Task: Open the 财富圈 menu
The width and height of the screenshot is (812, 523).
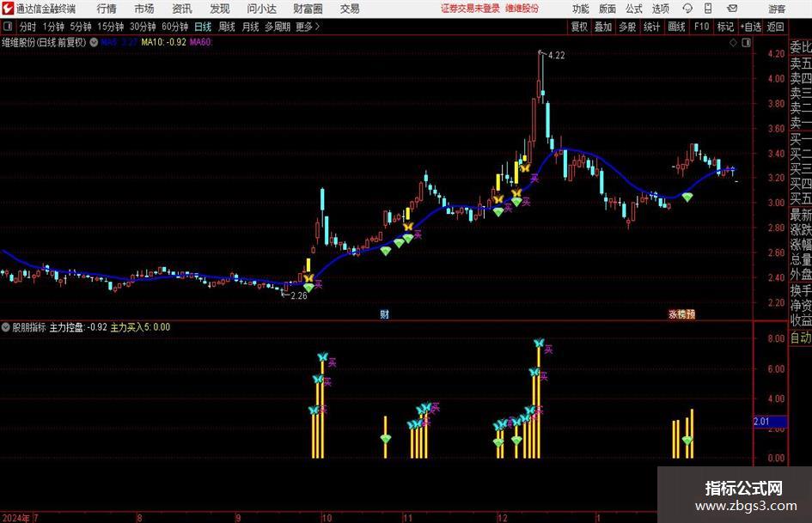Action: (308, 9)
